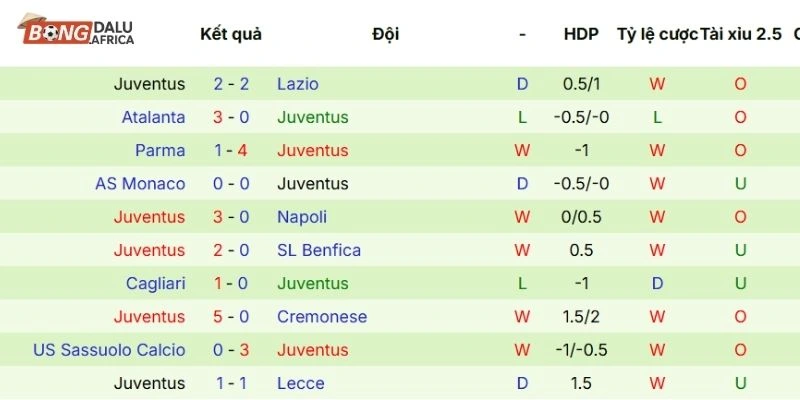Click the Parma team name

pyautogui.click(x=160, y=150)
